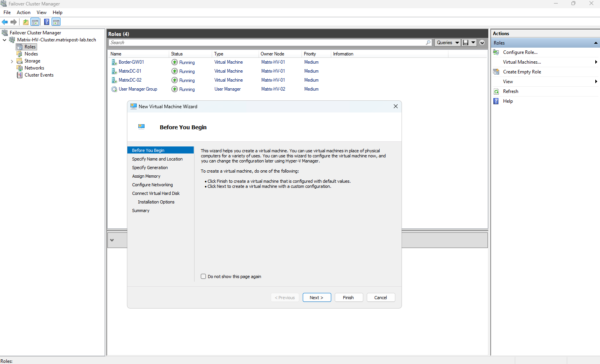
Task: Click Refresh in the Actions pane
Action: tap(511, 91)
